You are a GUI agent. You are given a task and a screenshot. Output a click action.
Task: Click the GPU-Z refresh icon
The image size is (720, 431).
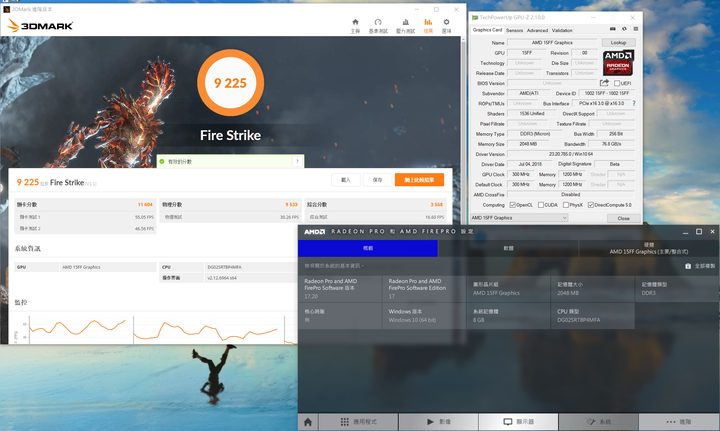(x=624, y=29)
